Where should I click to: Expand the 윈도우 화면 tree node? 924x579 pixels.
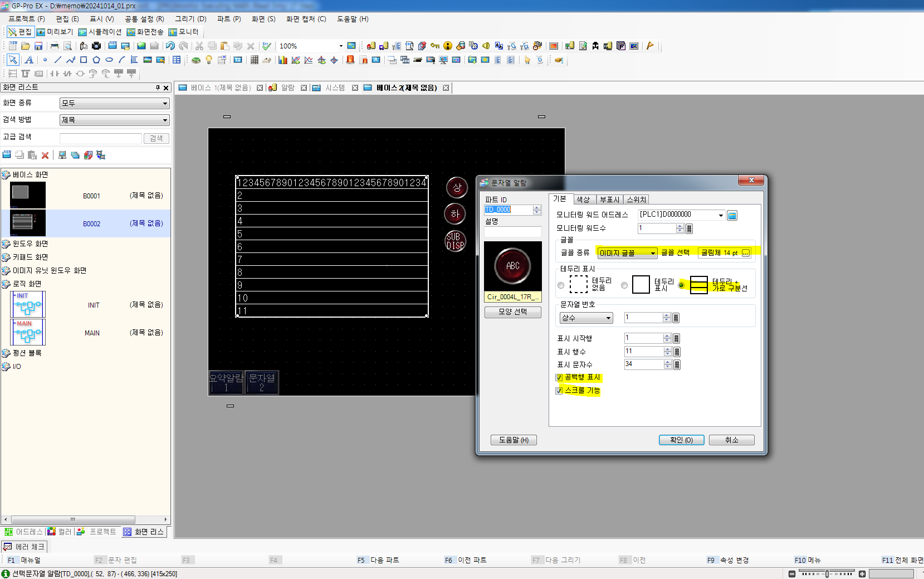click(6, 244)
